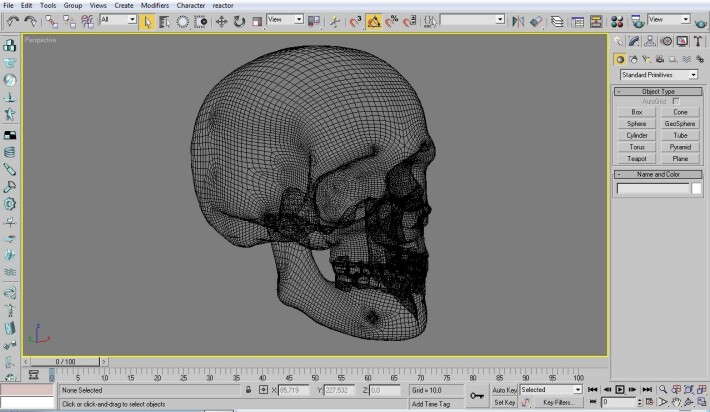710x412 pixels.
Task: Activate the Select and Rotate tool
Action: click(x=239, y=21)
